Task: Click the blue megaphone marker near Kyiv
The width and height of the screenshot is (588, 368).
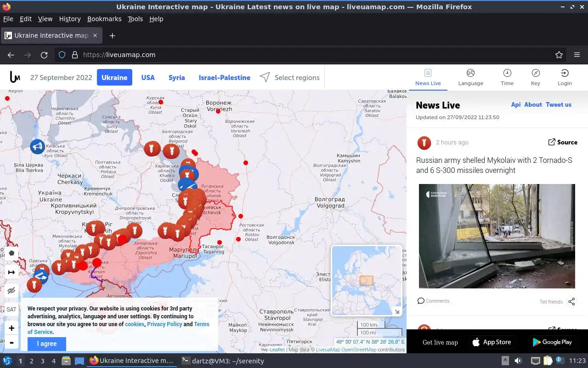Action: 38,147
